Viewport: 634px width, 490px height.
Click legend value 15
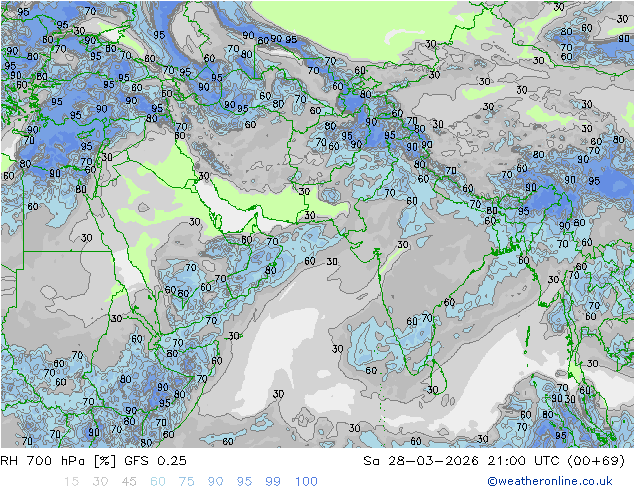[x=71, y=481]
